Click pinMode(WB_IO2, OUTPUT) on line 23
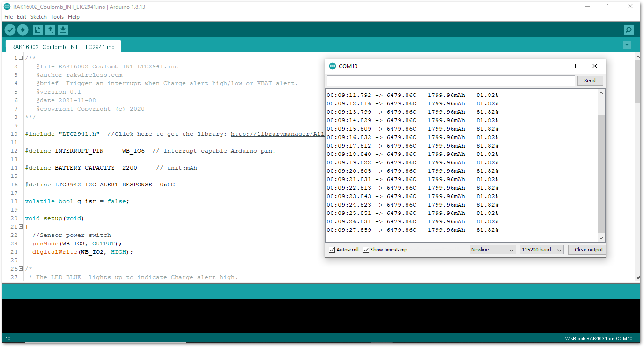This screenshot has height=347, width=644. [77, 244]
